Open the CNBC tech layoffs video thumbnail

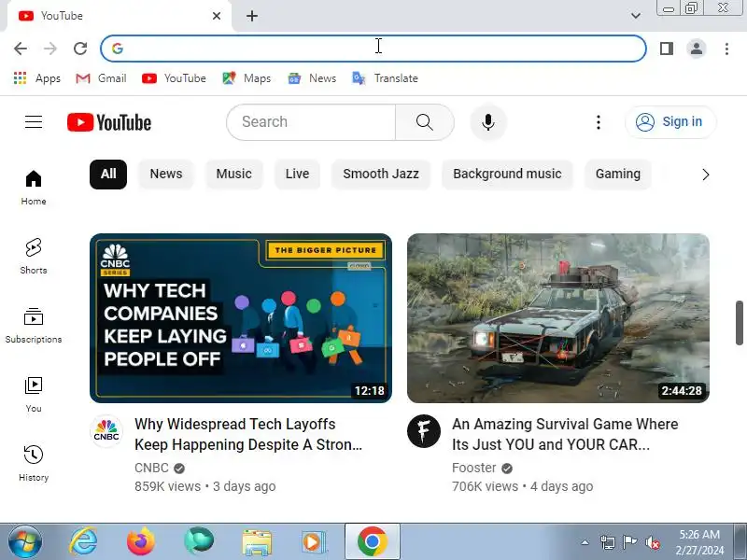point(241,318)
